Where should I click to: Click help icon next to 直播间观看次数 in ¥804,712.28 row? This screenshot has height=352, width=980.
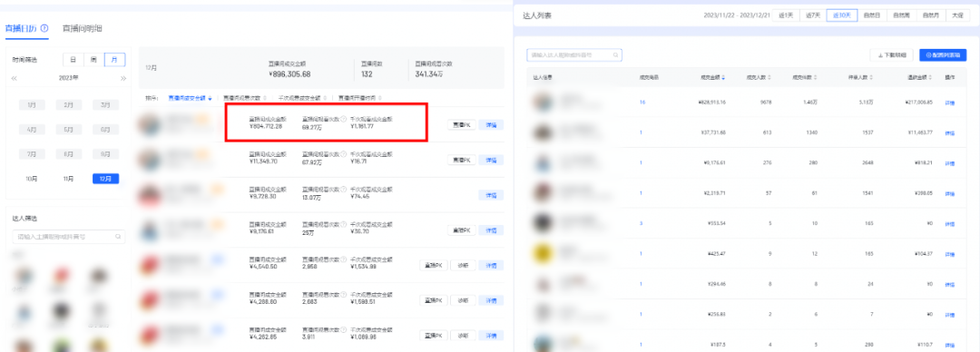pos(344,119)
